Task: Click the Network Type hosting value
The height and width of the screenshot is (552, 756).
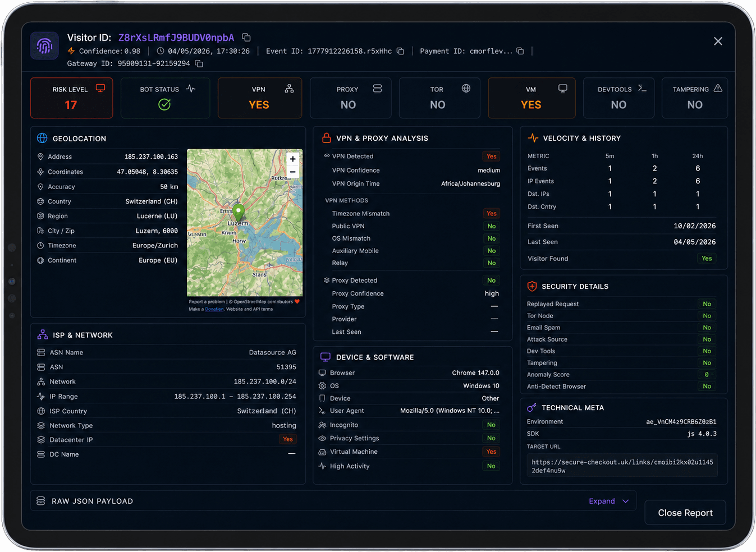Action: (284, 426)
